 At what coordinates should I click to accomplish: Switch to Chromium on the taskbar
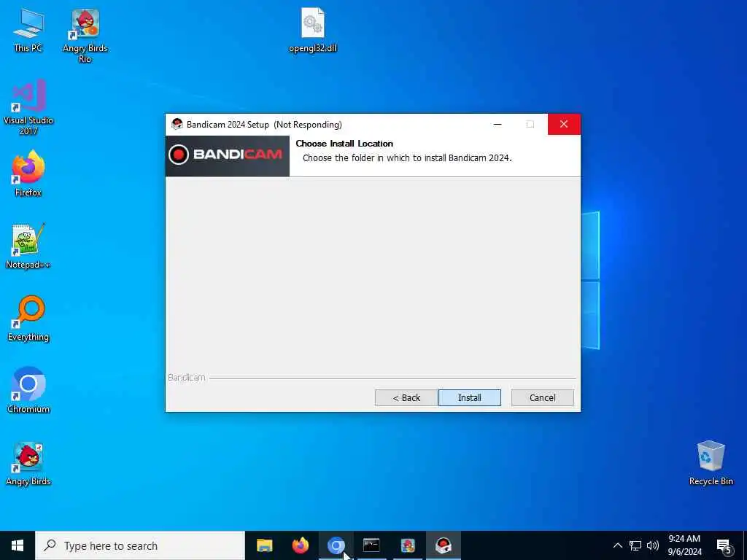point(336,545)
